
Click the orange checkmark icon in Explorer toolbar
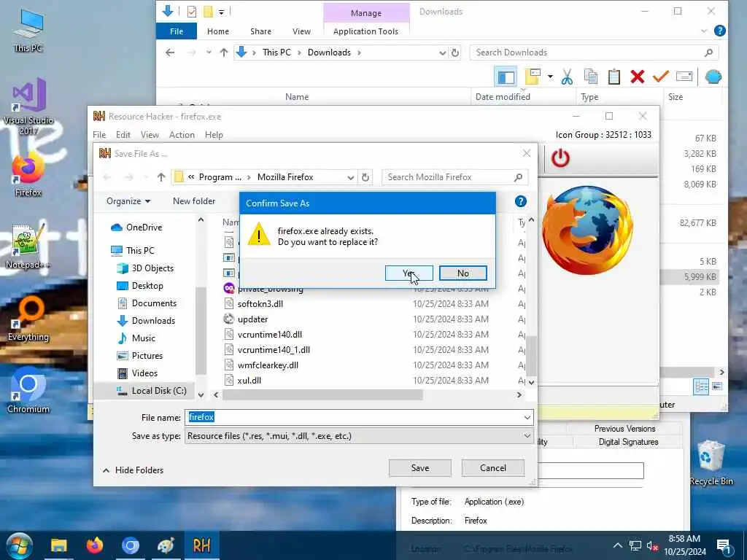click(x=660, y=77)
